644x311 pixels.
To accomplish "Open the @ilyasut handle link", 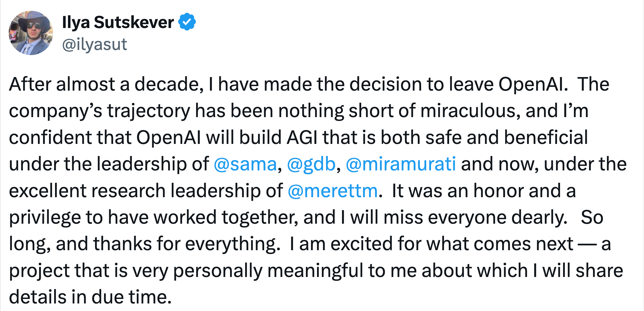I will pos(94,44).
